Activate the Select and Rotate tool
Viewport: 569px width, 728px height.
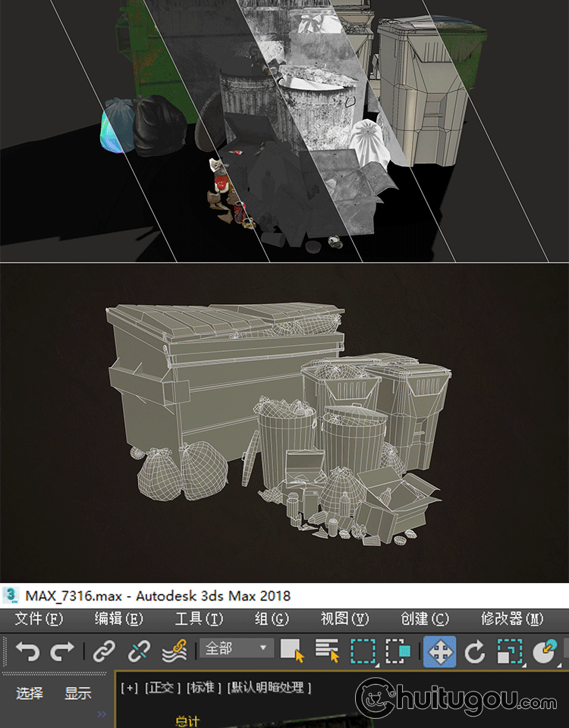tap(475, 651)
